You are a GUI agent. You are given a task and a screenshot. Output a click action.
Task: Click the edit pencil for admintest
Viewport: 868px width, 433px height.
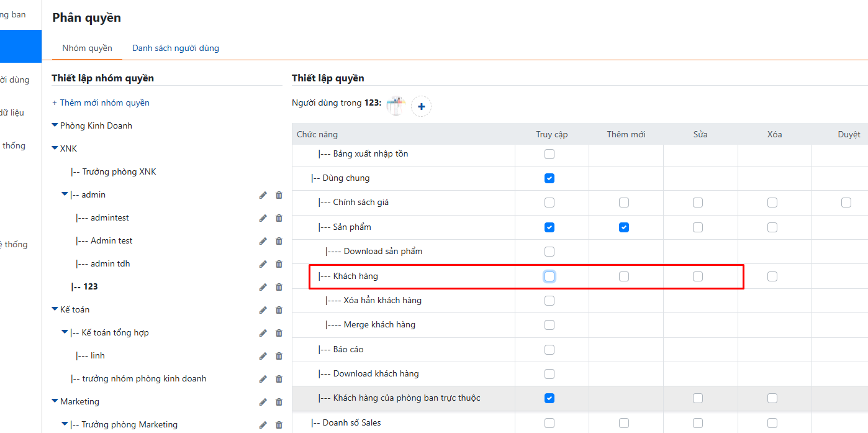point(263,218)
